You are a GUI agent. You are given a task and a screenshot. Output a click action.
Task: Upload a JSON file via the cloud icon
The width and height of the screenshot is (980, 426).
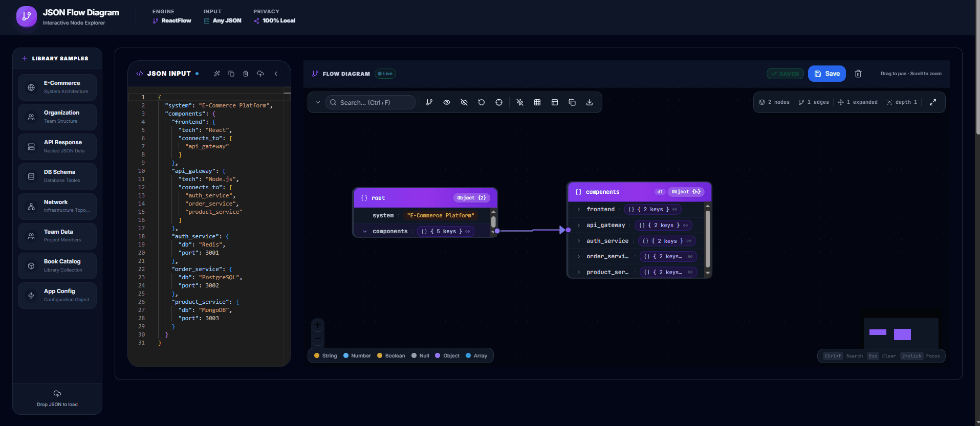coord(260,74)
